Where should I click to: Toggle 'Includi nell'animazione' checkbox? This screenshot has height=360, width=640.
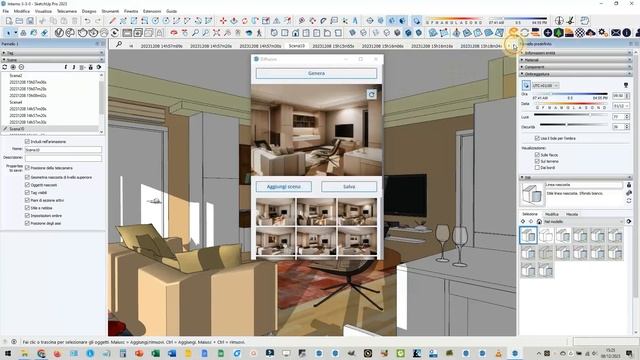coord(27,142)
